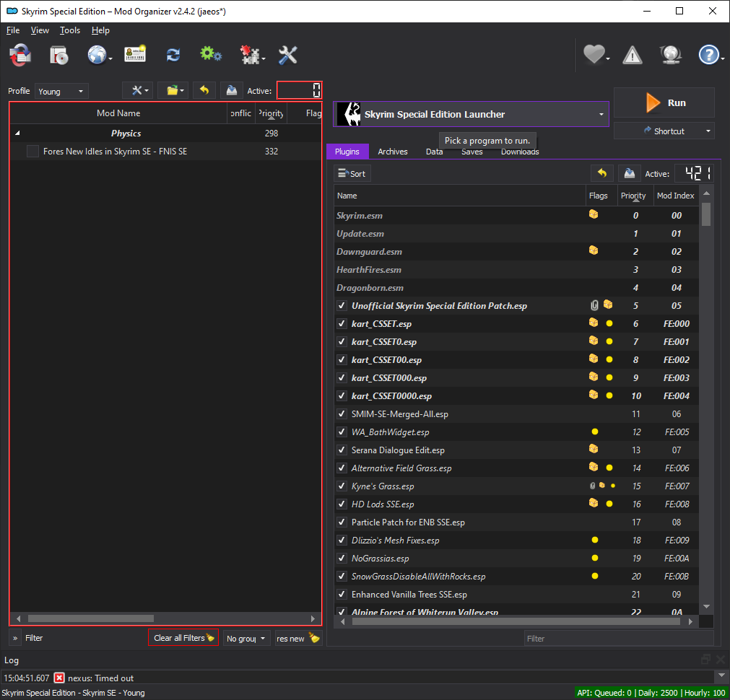The width and height of the screenshot is (730, 700).
Task: Switch to the Downloads tab
Action: 520,152
